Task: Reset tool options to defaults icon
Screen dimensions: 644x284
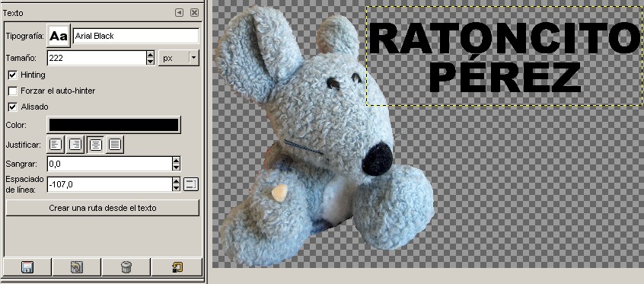Action: [177, 267]
